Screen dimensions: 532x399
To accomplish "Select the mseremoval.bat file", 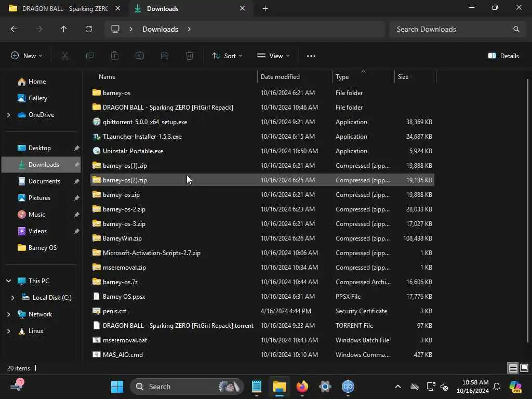I will click(x=262, y=340).
